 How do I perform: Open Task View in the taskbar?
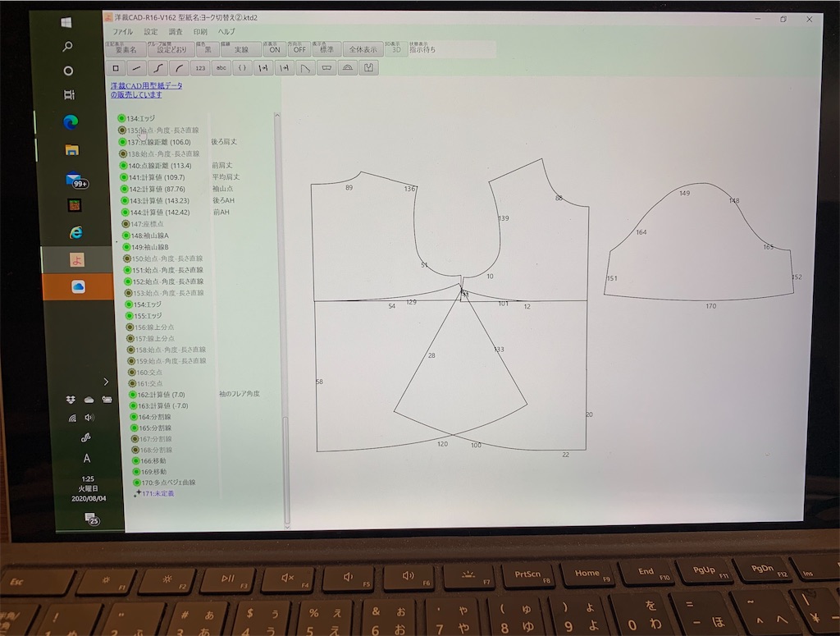[x=69, y=95]
